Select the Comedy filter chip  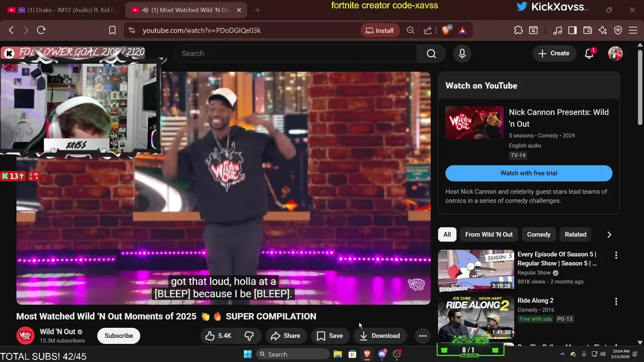(x=539, y=234)
